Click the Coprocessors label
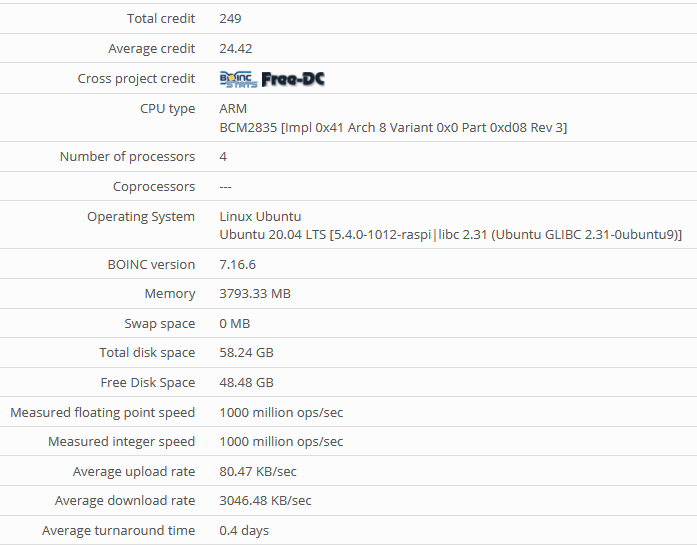This screenshot has width=697, height=545. click(x=154, y=187)
